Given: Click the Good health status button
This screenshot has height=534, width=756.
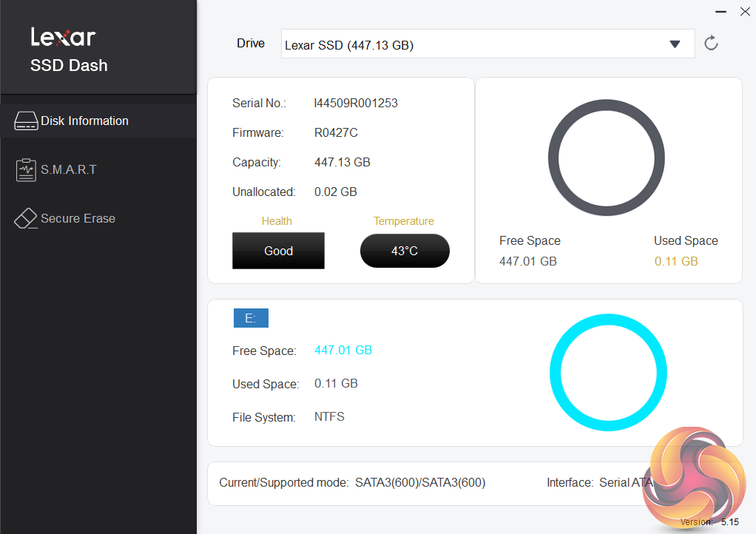Looking at the screenshot, I should pyautogui.click(x=278, y=251).
